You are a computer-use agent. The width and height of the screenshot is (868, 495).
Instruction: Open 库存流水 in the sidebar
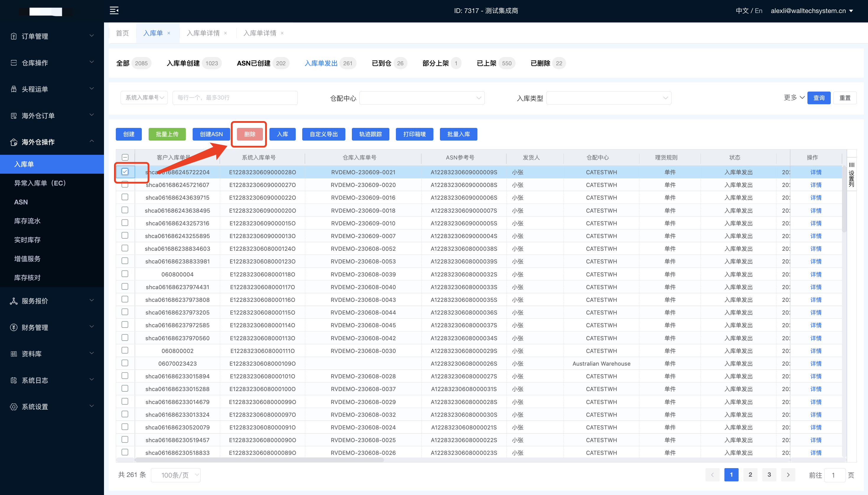tap(27, 221)
